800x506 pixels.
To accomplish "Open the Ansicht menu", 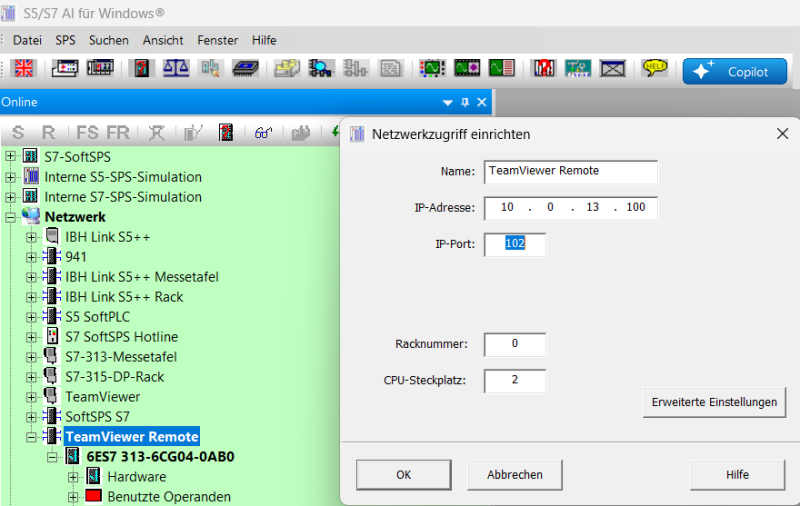I will click(163, 40).
